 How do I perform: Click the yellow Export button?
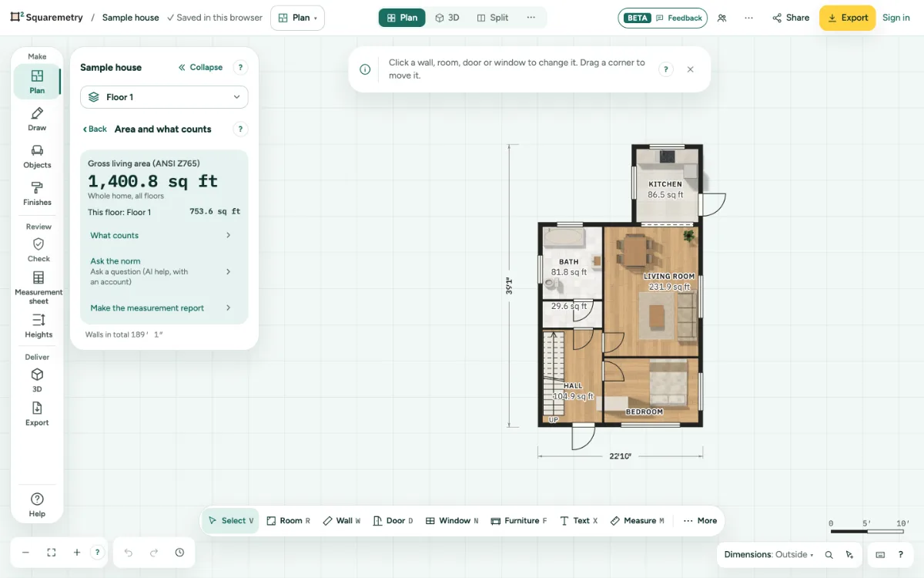pyautogui.click(x=847, y=18)
